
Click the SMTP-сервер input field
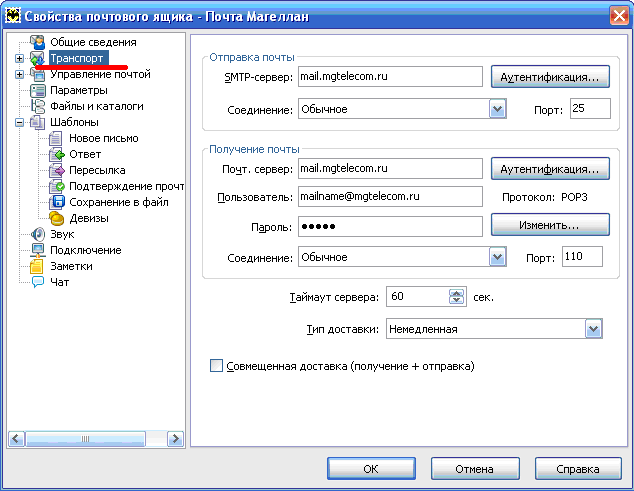pos(390,77)
